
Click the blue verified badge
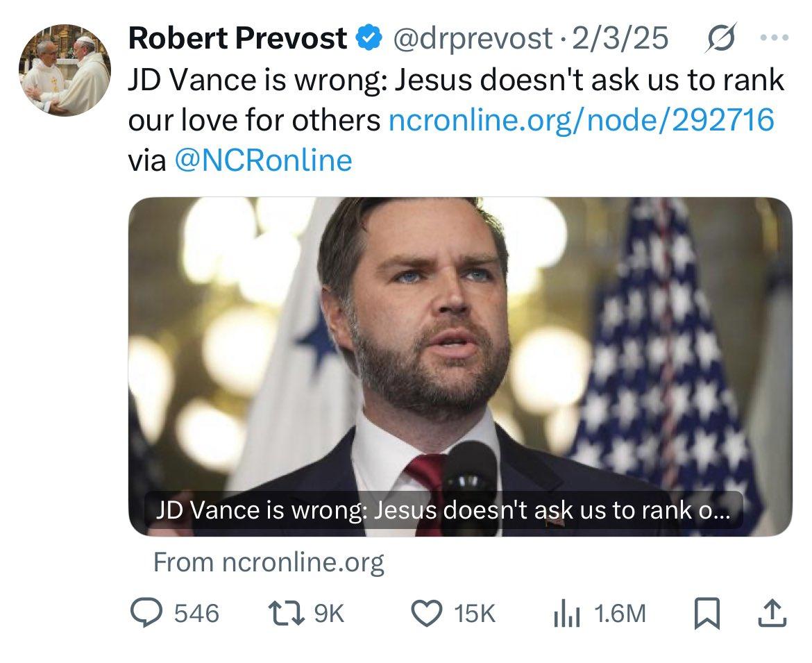[x=367, y=40]
